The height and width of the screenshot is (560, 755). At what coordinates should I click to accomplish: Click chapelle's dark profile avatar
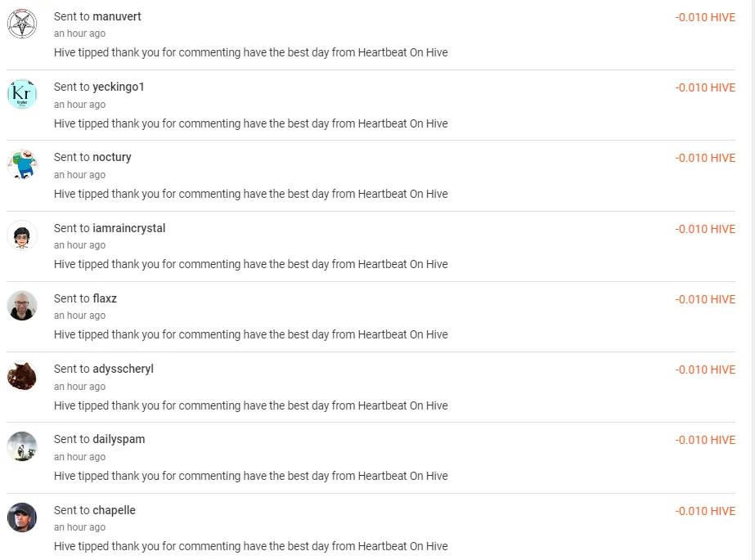[22, 517]
